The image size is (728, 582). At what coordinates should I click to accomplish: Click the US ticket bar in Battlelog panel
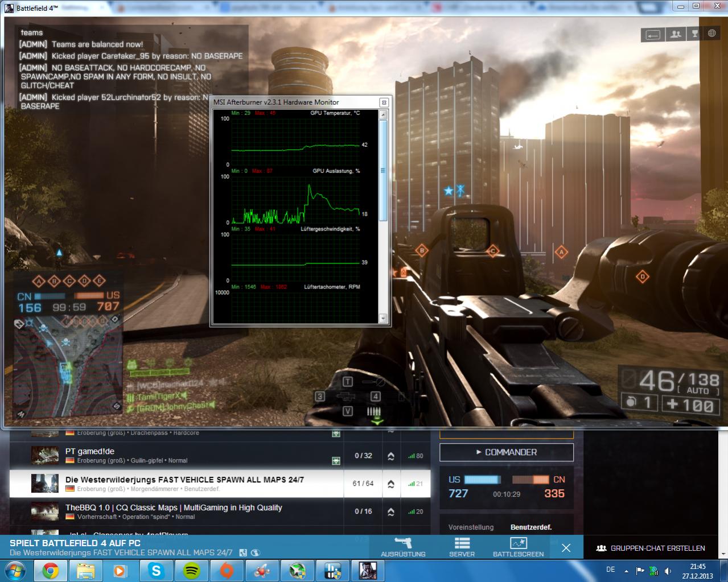483,480
